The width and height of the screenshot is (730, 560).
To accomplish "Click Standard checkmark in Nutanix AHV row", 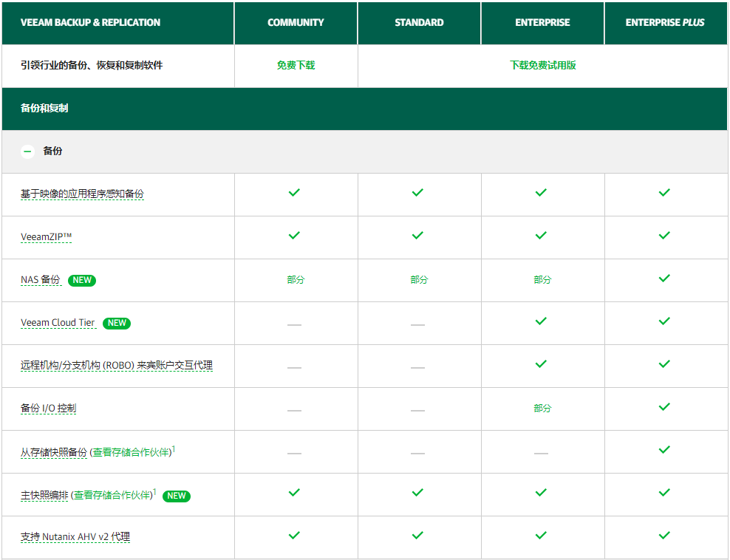I will (417, 535).
